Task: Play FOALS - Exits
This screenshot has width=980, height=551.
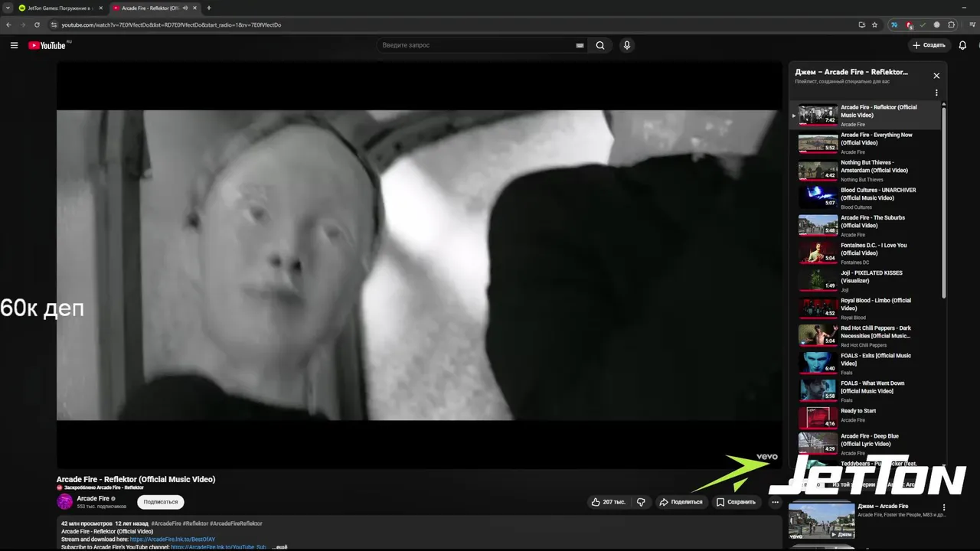Action: pos(866,363)
